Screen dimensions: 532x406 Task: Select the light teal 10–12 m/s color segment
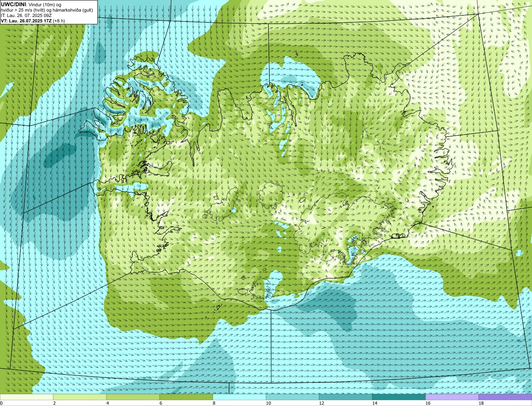tap(293, 397)
